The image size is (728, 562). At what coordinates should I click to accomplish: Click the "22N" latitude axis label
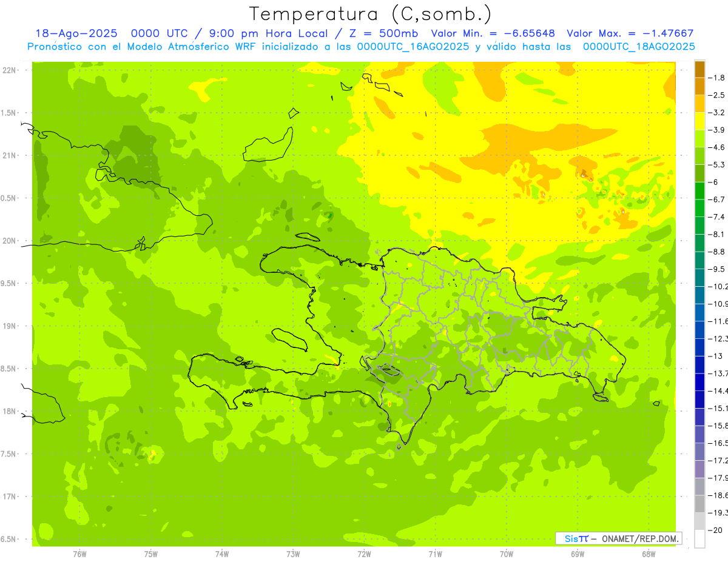[8, 70]
